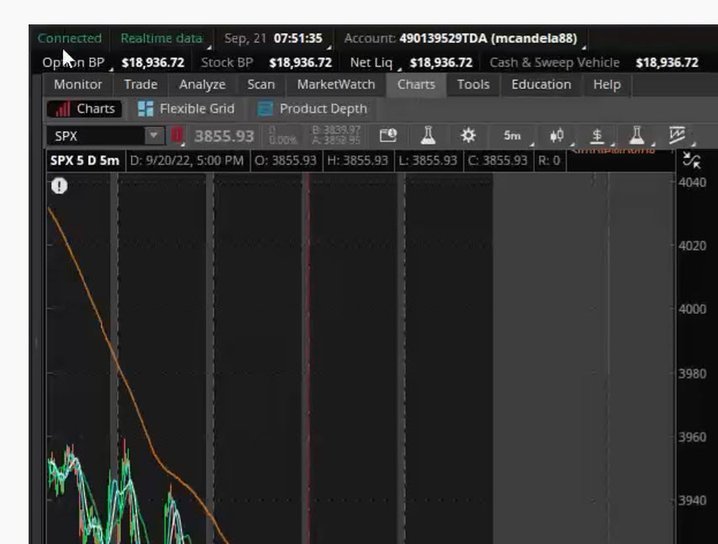Open the Help tab
This screenshot has height=544, width=718.
click(x=607, y=85)
